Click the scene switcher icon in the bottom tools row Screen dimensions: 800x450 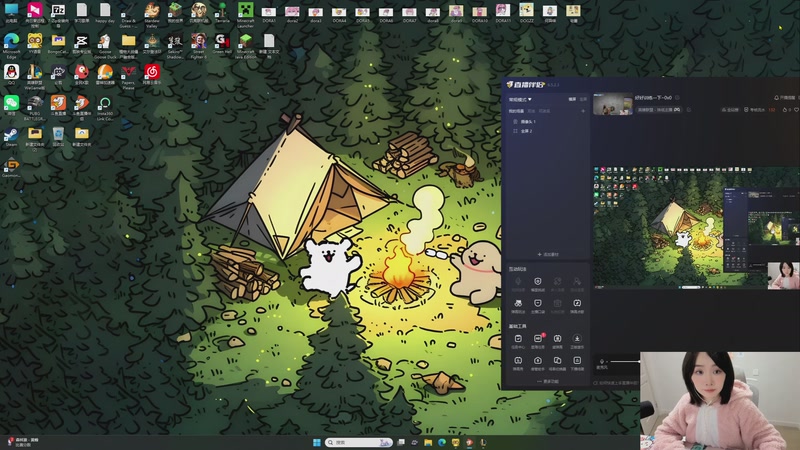click(x=557, y=360)
